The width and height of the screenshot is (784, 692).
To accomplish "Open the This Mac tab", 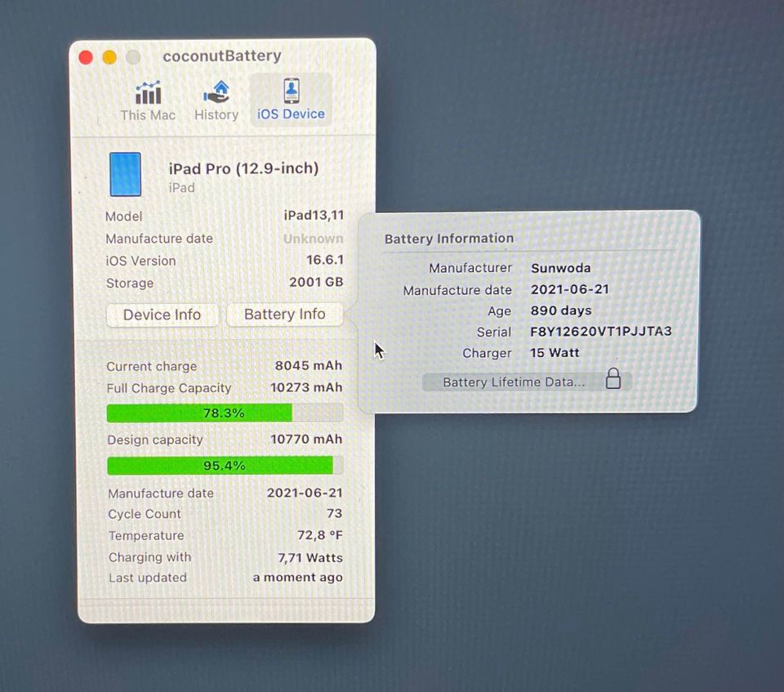I will tap(148, 100).
